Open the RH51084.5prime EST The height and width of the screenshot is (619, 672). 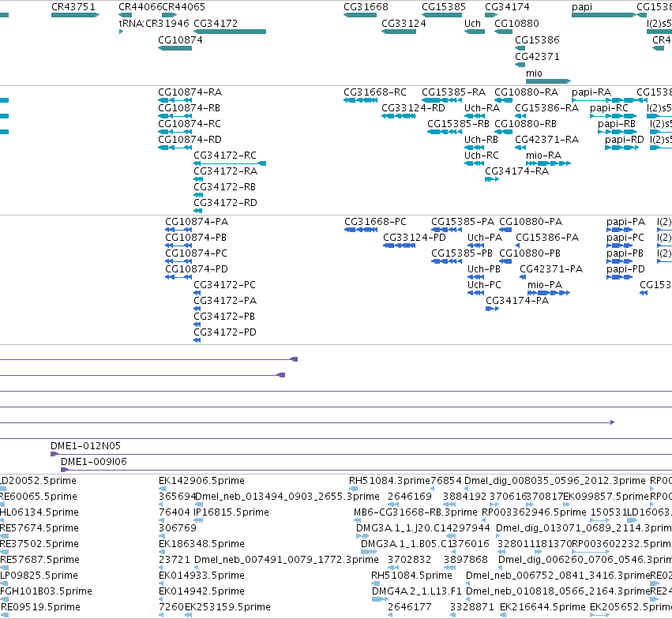375,583
